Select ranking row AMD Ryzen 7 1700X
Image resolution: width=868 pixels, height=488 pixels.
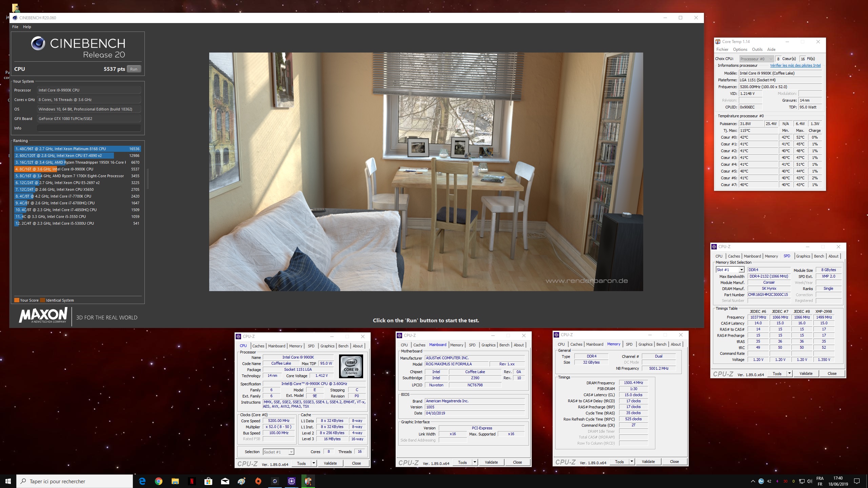click(77, 176)
